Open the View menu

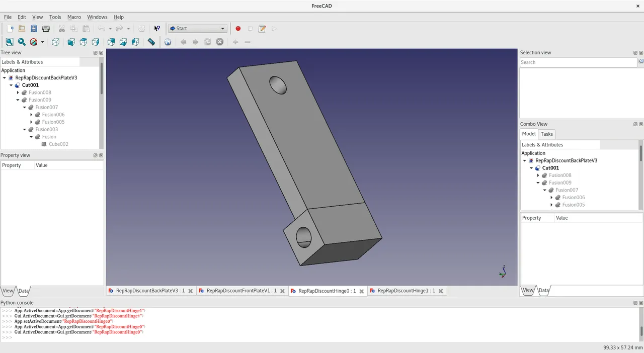(38, 17)
